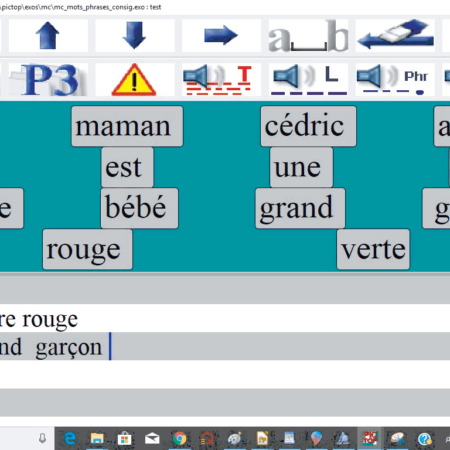Screen dimensions: 450x450
Task: Click the taskbar microphone icon
Action: (42, 438)
